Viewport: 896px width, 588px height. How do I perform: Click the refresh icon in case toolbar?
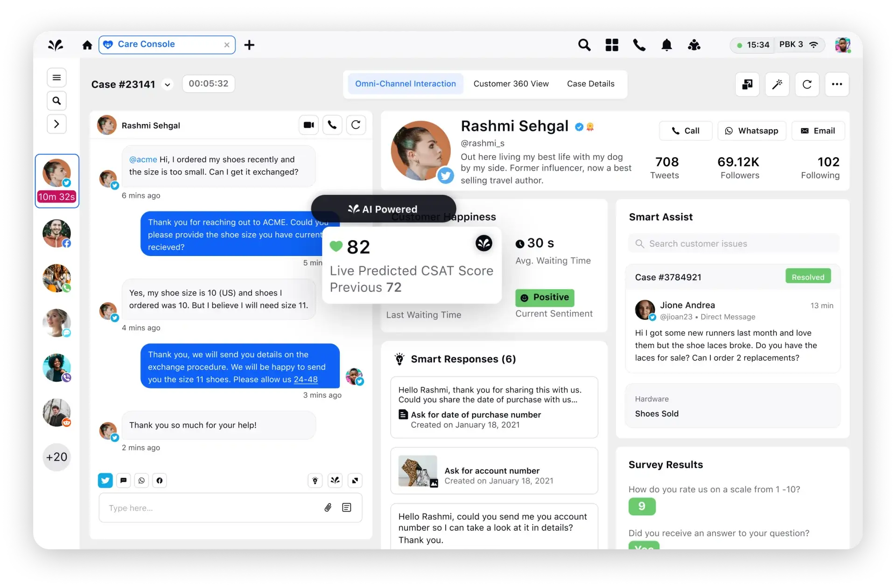807,84
